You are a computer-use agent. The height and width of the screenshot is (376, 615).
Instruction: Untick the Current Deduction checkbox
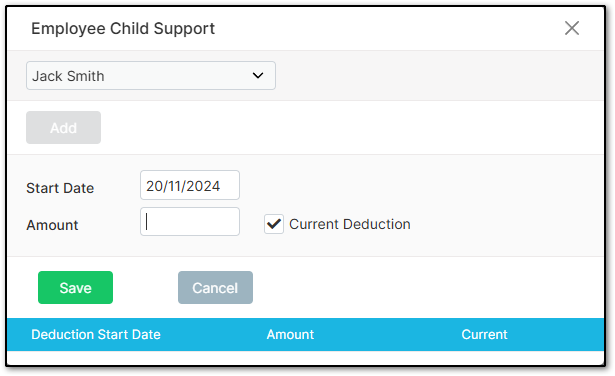(274, 224)
